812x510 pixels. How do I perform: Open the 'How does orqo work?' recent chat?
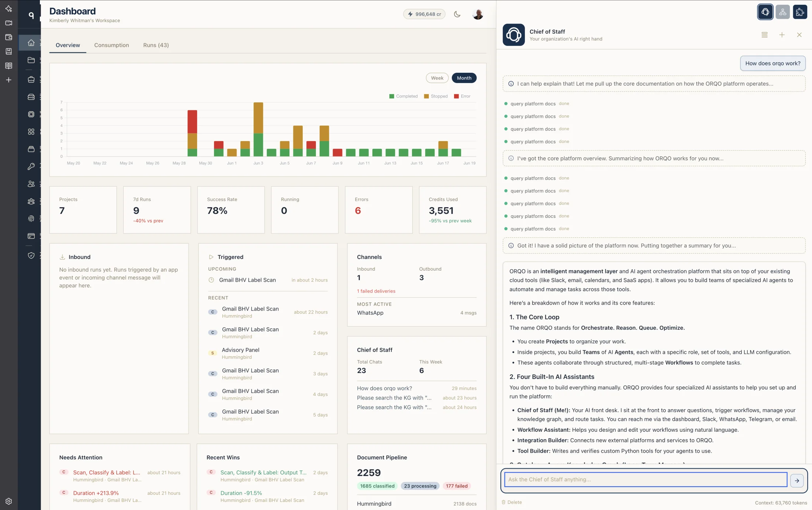416,388
